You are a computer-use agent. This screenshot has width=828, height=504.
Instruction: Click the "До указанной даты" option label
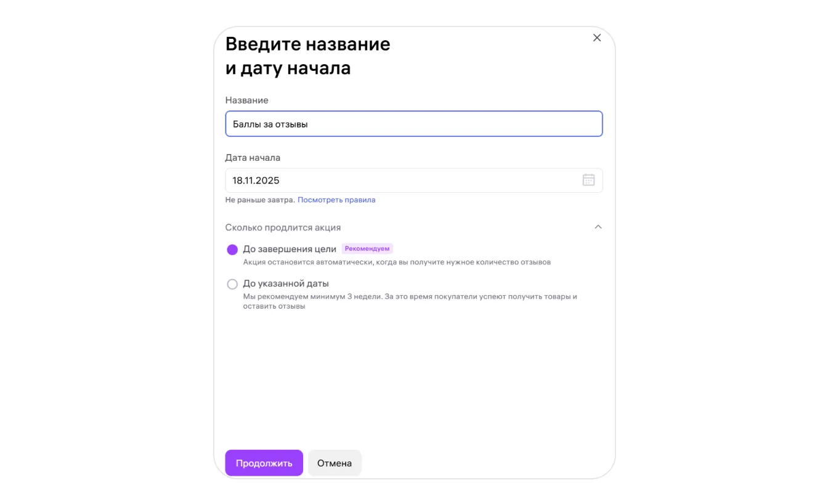286,283
